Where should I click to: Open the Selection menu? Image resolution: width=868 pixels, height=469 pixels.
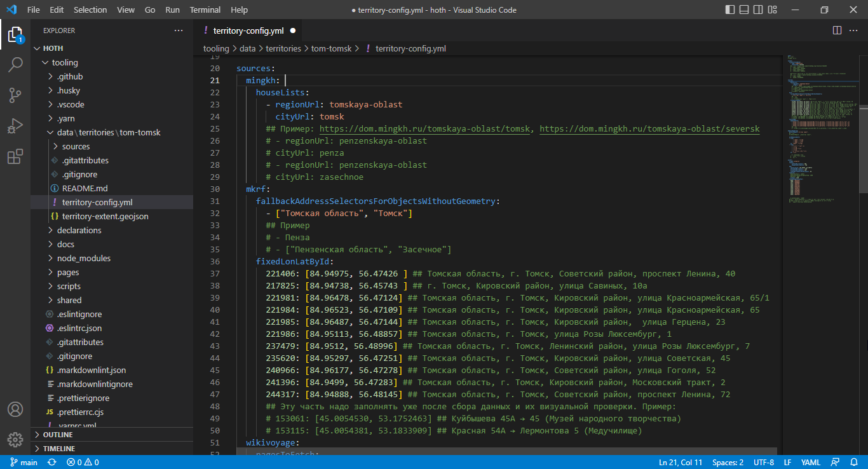(x=90, y=10)
